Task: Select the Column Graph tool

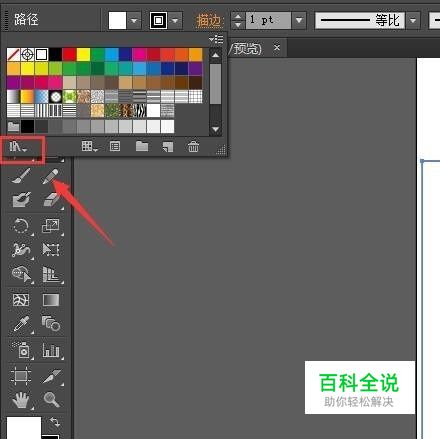Action: point(51,350)
